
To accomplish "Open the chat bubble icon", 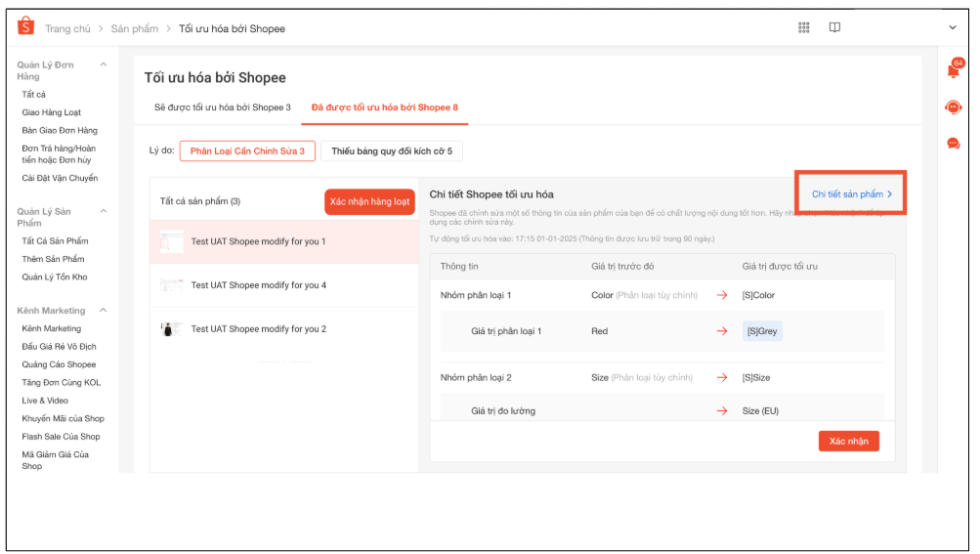I will (953, 144).
